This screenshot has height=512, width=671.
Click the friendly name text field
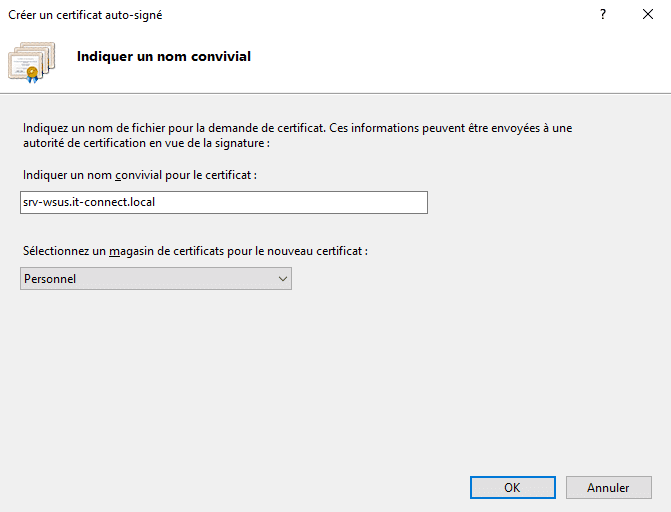coord(224,202)
